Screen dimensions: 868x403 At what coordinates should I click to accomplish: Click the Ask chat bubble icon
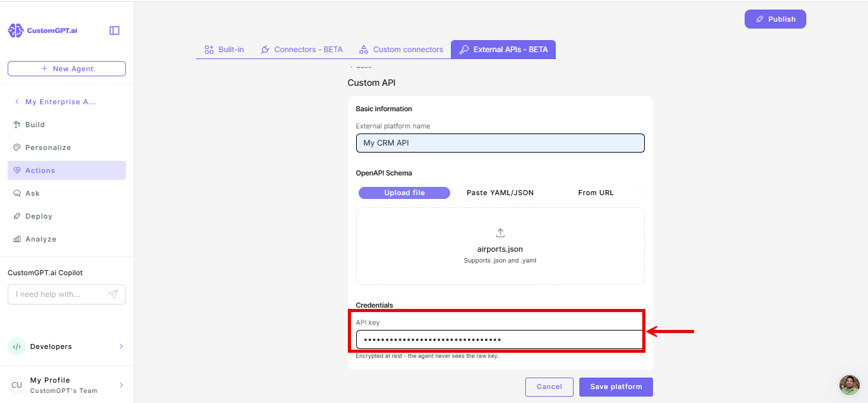point(17,193)
